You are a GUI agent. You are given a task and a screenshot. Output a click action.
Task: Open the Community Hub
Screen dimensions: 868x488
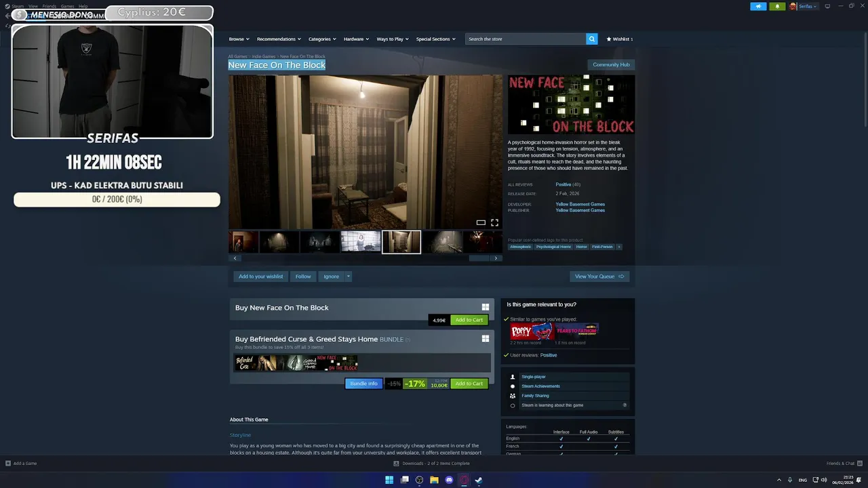tap(611, 64)
